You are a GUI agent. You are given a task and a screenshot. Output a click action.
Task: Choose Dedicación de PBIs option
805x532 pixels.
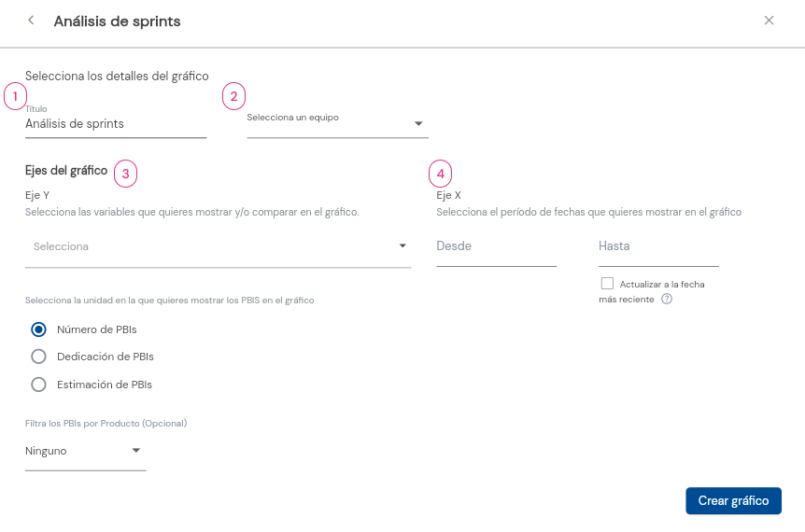(38, 357)
